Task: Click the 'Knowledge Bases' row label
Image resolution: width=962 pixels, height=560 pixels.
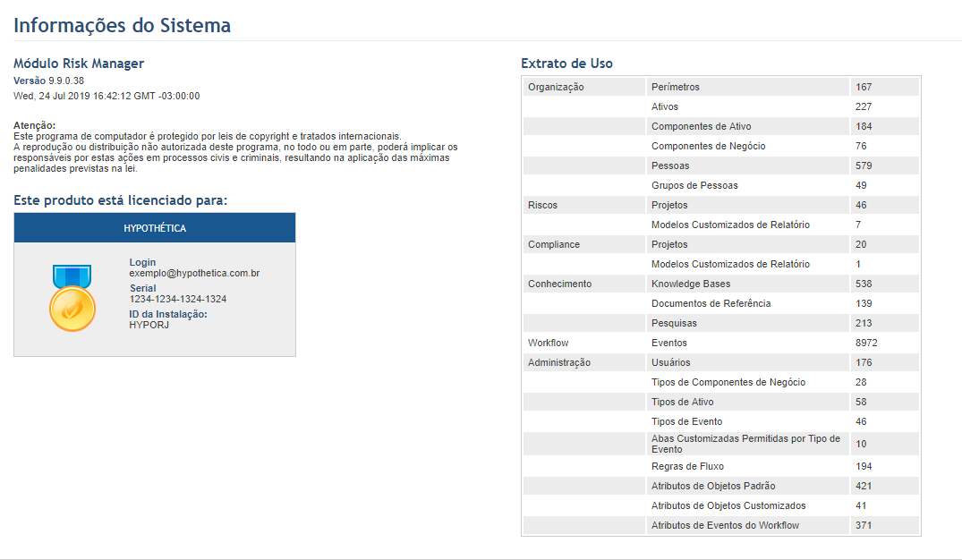Action: (x=691, y=284)
